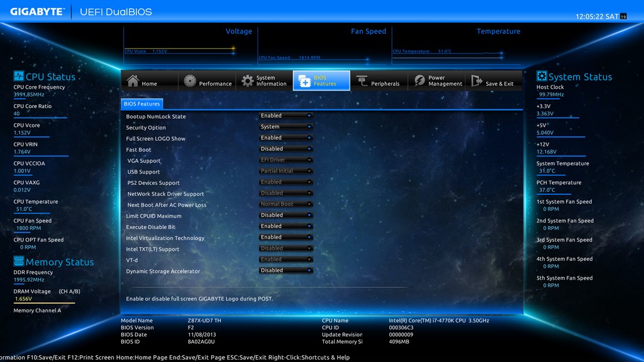
Task: Open the Bootup NumLock State dropdown
Action: point(286,116)
